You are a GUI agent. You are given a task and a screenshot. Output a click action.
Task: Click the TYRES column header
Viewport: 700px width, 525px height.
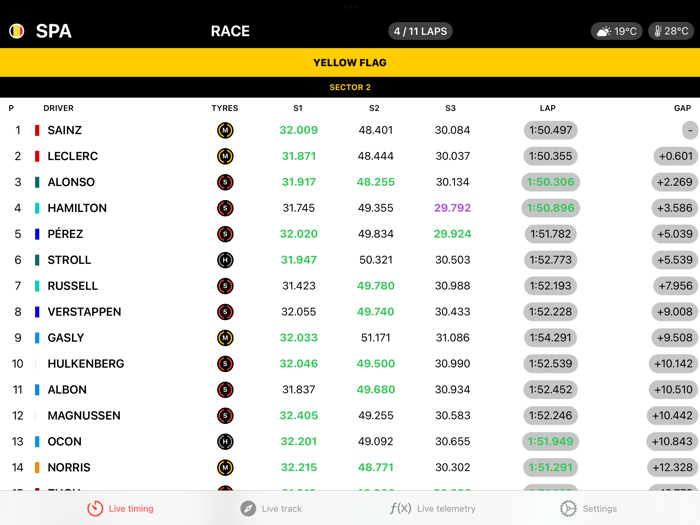click(225, 108)
